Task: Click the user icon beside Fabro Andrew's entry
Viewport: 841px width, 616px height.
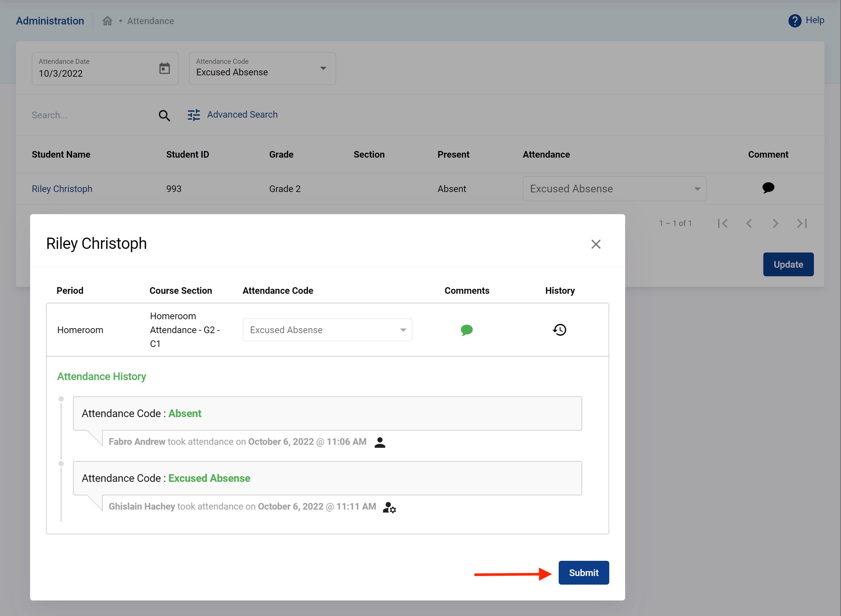Action: coord(380,442)
